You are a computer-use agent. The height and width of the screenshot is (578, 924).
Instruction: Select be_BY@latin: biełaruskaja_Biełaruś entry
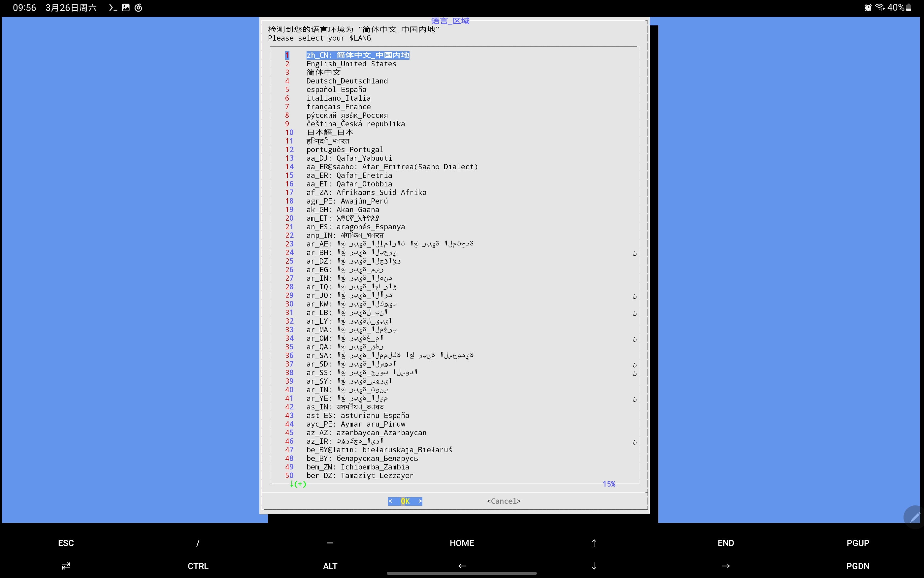[379, 450]
